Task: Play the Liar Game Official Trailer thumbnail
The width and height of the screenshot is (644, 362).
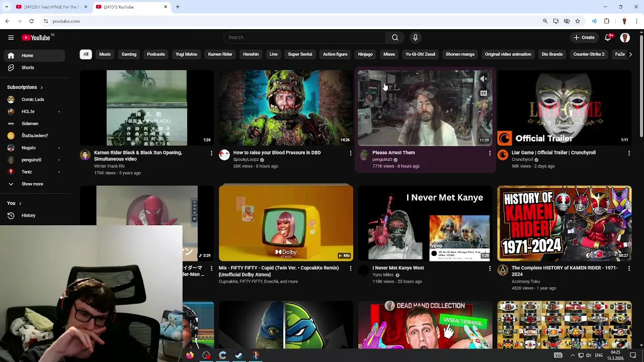Action: 564,108
